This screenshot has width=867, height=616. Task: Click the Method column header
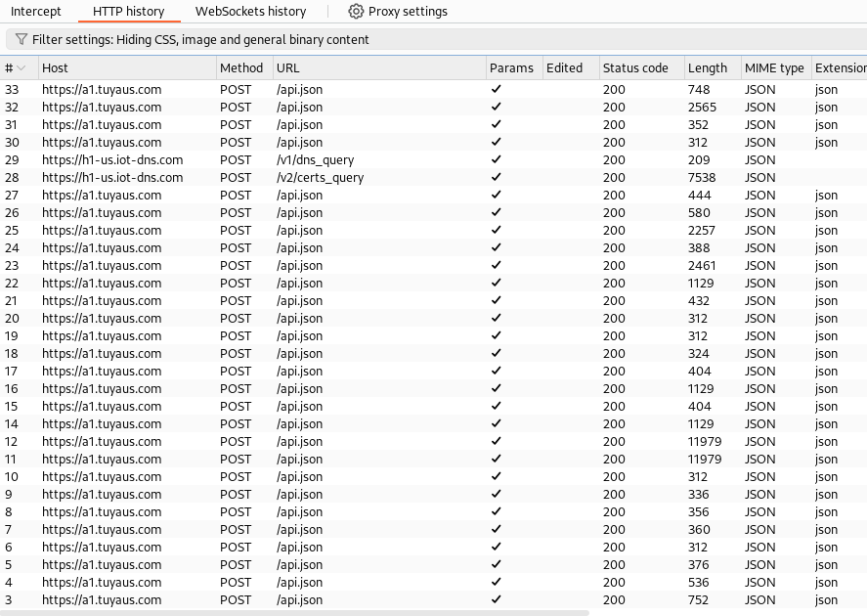[239, 67]
